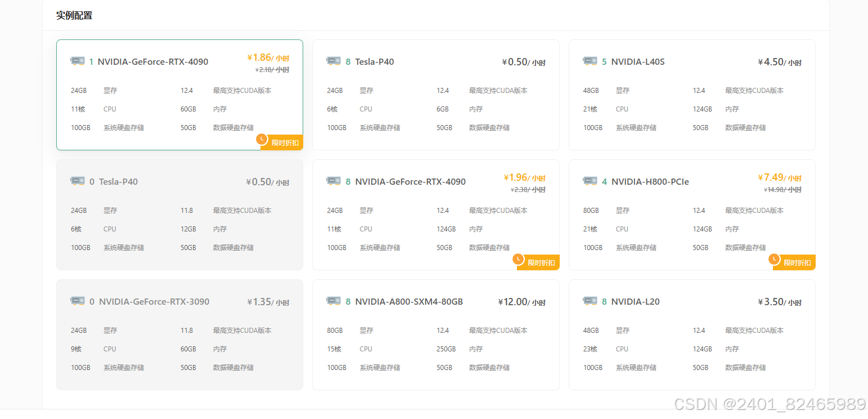Pick the 8 NVIDIA-L20 instance title
This screenshot has width=868, height=419.
pos(631,302)
